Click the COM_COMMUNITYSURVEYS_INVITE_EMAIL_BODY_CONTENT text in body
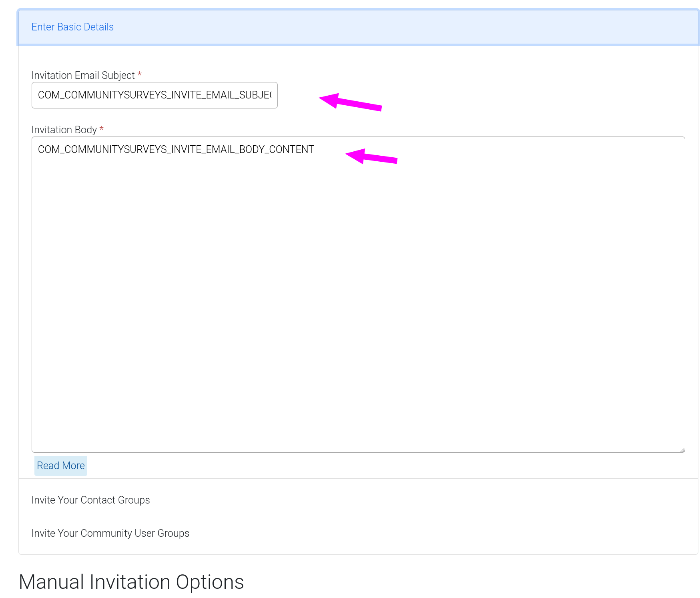Viewport: 700px width, 598px height. (176, 149)
